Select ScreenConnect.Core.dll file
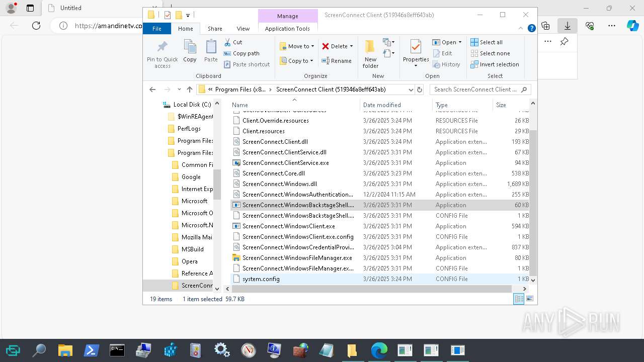 coord(273,173)
